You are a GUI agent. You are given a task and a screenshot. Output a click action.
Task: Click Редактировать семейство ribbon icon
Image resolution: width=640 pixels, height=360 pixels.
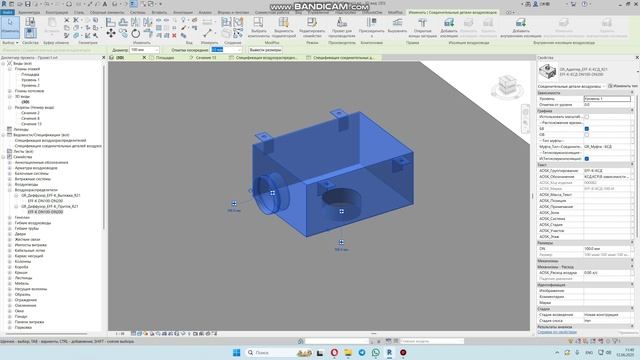coord(312,27)
